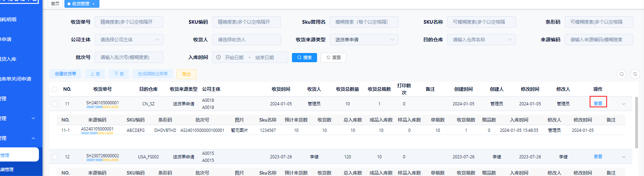Collapse row 11 using its chevron arrow

623,104
